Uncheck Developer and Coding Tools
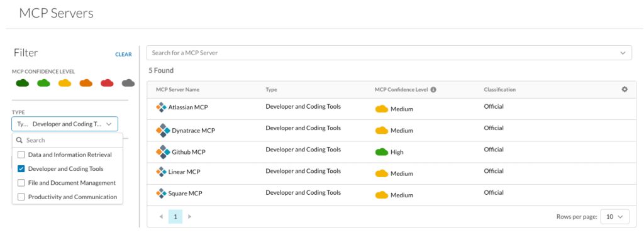 [21, 169]
